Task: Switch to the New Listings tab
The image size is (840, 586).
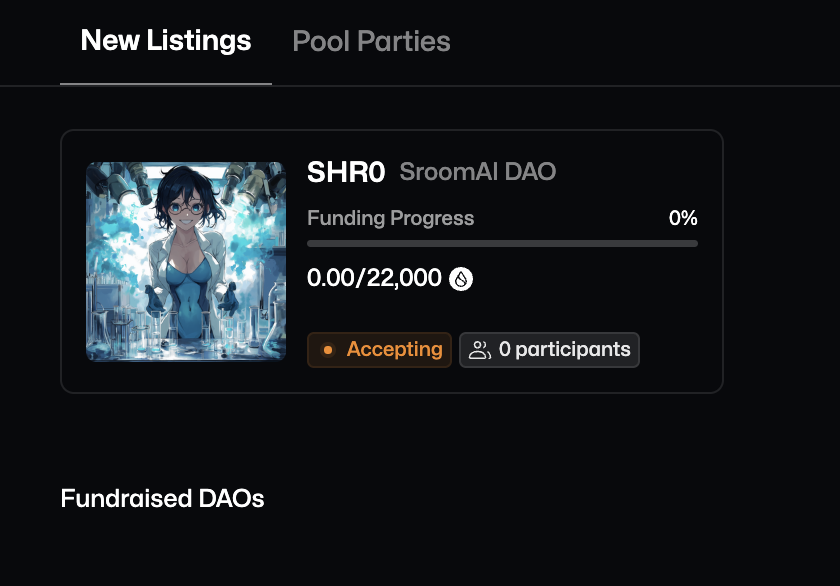Action: 166,41
